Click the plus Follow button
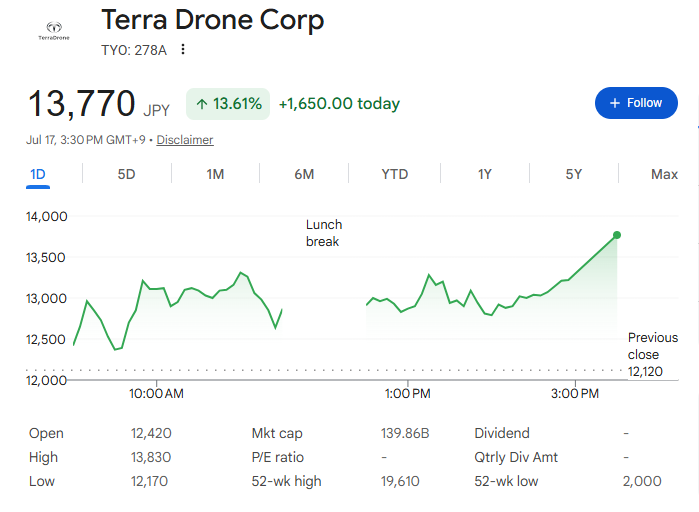Viewport: 699px width, 512px height. point(636,103)
